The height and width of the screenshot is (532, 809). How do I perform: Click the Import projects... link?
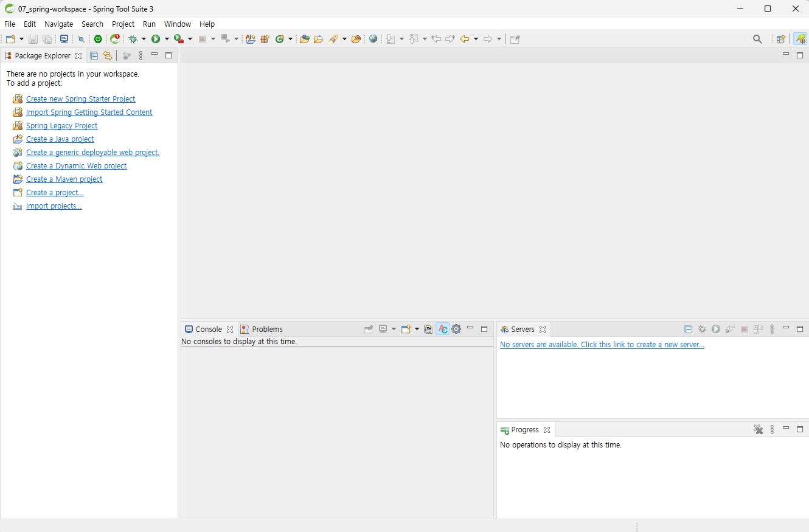tap(54, 206)
